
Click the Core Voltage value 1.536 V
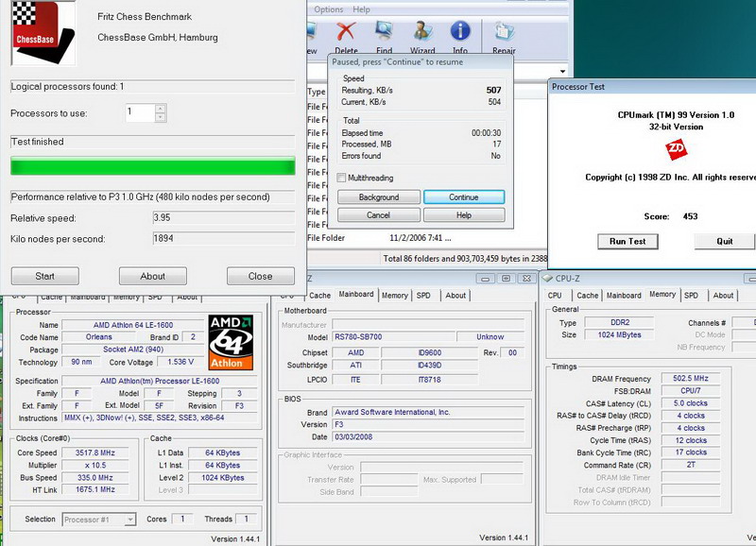point(180,362)
